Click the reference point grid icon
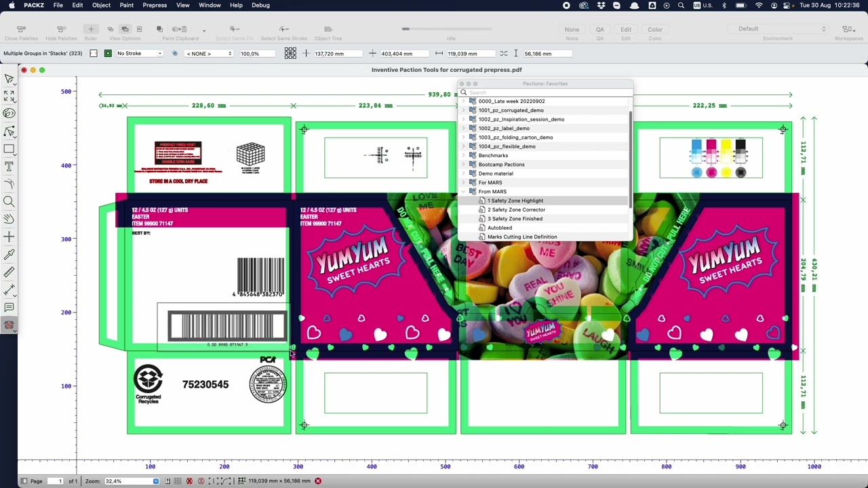 coord(290,54)
